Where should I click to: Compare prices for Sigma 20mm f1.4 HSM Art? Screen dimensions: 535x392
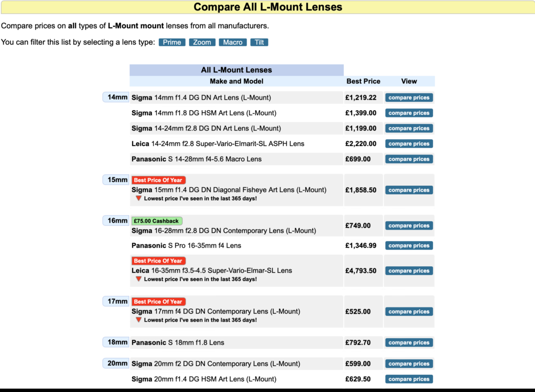pos(409,379)
